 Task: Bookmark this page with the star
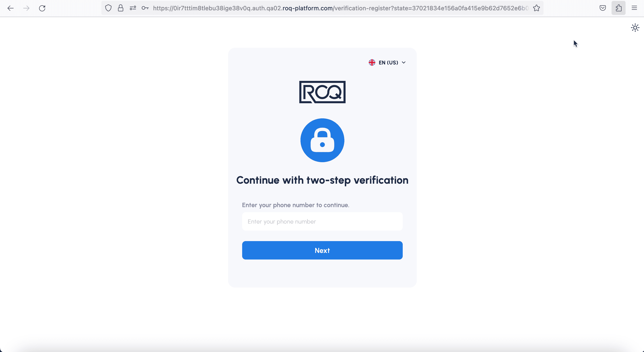(536, 8)
